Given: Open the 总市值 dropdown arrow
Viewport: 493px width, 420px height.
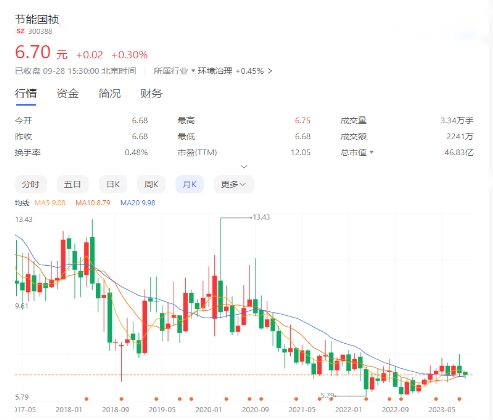Looking at the screenshot, I should (x=372, y=152).
